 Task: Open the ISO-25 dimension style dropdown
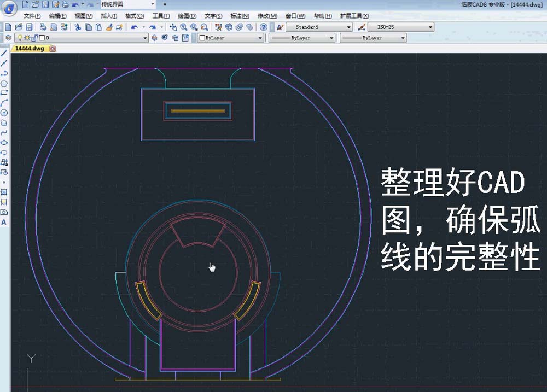coord(431,26)
